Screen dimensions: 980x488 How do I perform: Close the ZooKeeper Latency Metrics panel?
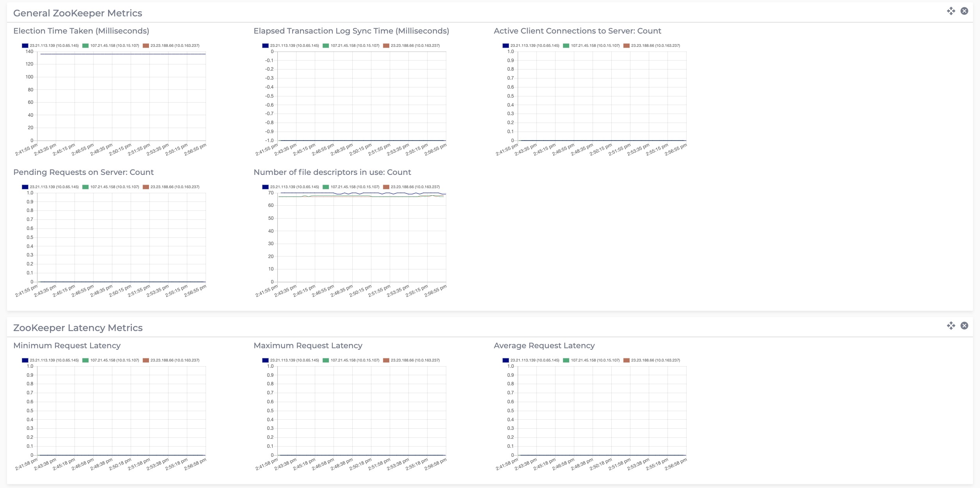964,326
